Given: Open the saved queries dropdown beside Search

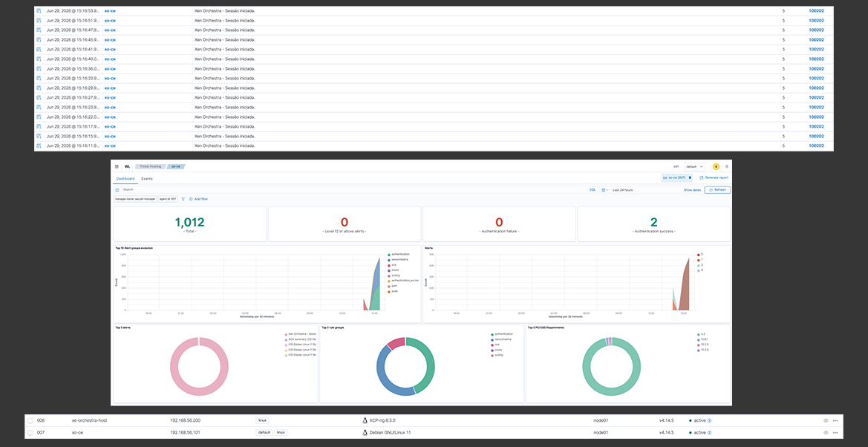Looking at the screenshot, I should [117, 190].
